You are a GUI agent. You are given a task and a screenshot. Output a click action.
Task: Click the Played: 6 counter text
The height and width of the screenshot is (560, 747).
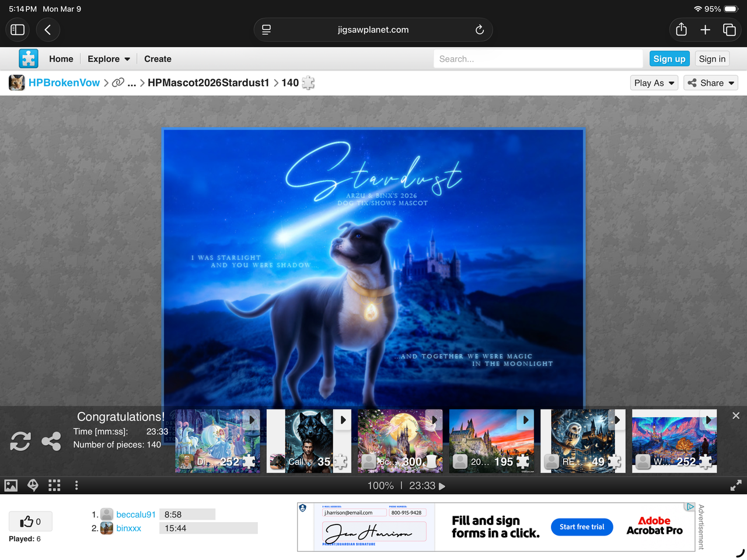(25, 539)
